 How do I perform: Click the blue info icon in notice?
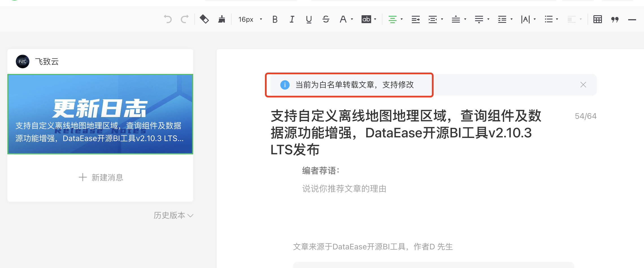[285, 85]
